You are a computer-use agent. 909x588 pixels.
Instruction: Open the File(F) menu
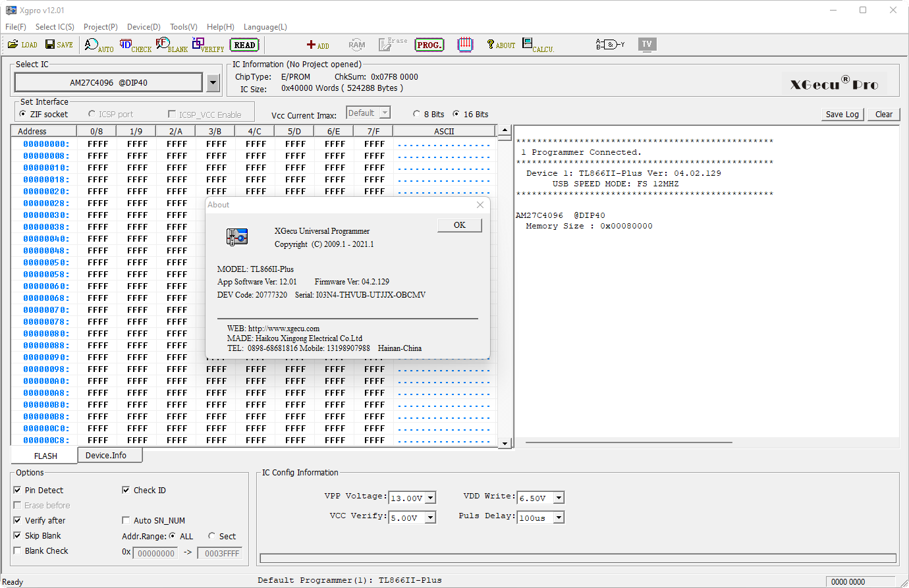pos(16,27)
